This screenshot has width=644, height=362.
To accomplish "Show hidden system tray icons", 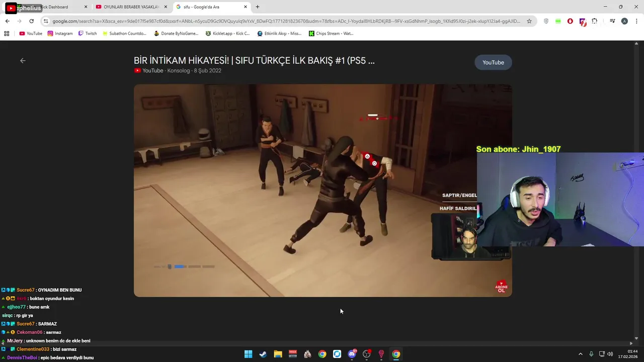I will pos(580,354).
